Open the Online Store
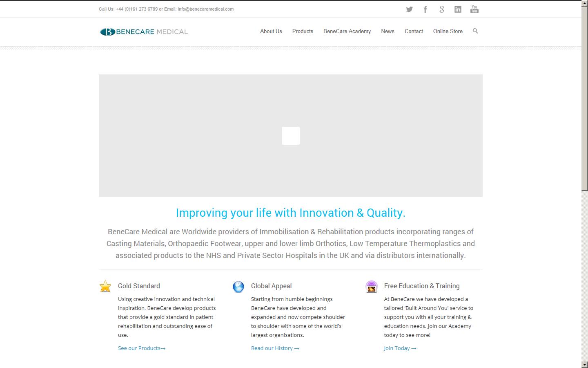 click(x=448, y=31)
